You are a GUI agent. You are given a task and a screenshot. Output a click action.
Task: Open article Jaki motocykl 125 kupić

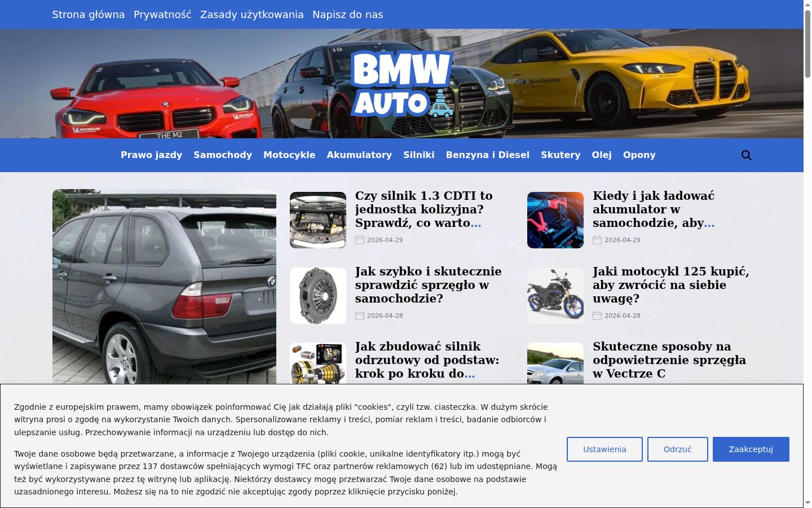671,285
